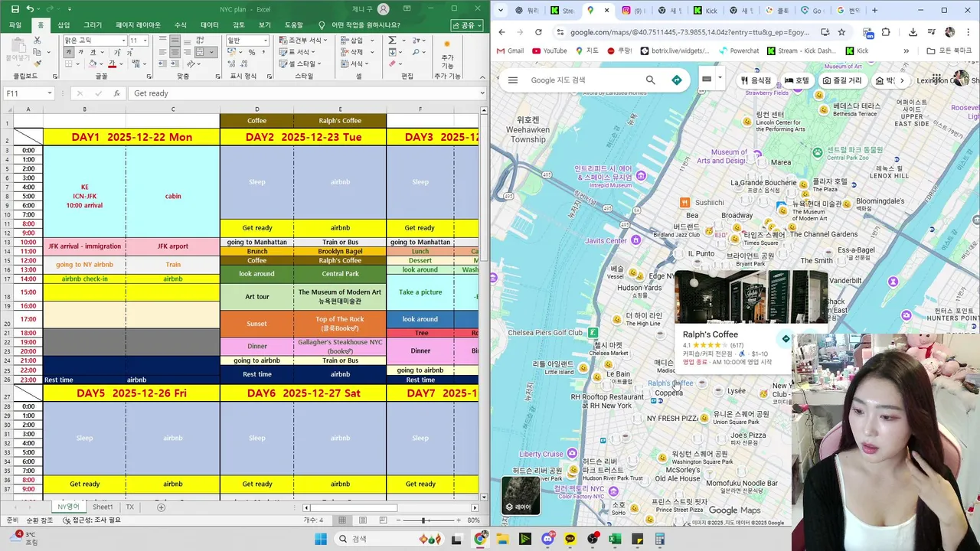The height and width of the screenshot is (551, 980).
Task: Select the Sheet1 worksheet tab
Action: point(103,507)
